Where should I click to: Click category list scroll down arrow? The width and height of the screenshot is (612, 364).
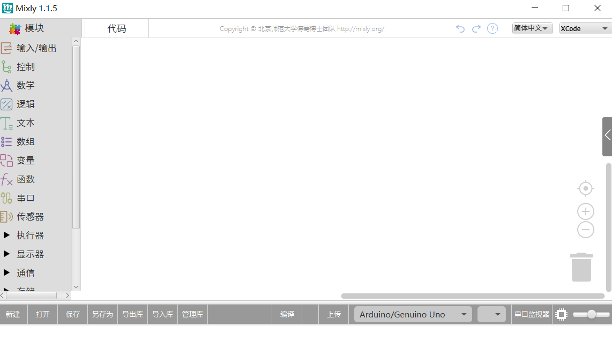(x=76, y=287)
